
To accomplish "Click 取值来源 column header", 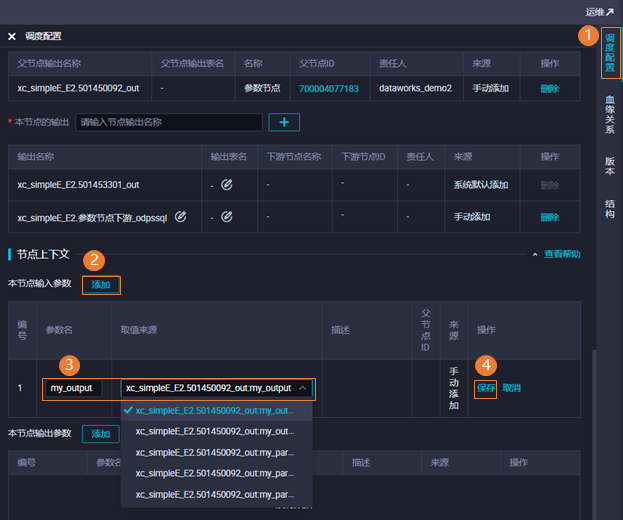I will click(x=139, y=330).
